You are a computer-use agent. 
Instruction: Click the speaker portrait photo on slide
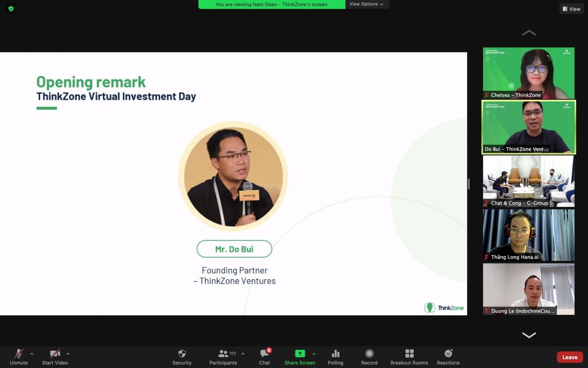pyautogui.click(x=233, y=177)
